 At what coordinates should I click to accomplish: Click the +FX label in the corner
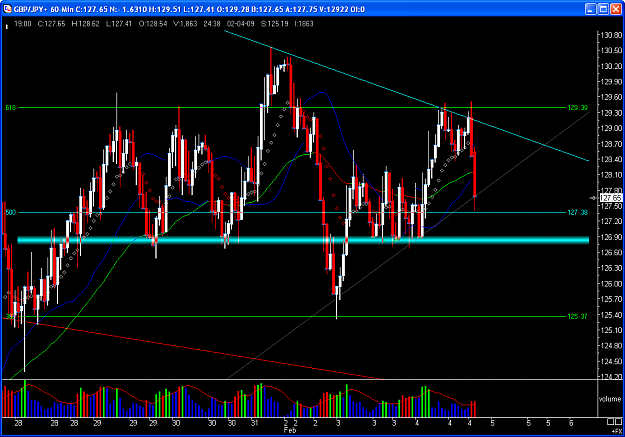click(x=616, y=431)
